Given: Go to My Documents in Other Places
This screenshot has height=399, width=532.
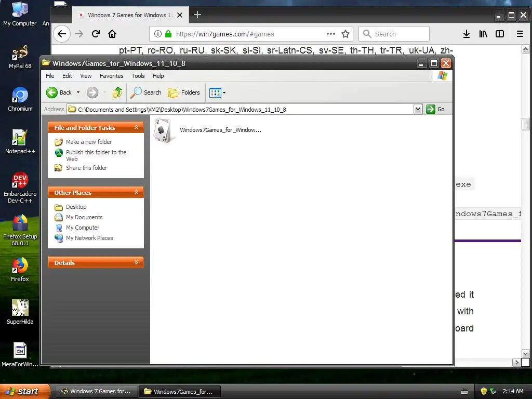Looking at the screenshot, I should point(84,217).
